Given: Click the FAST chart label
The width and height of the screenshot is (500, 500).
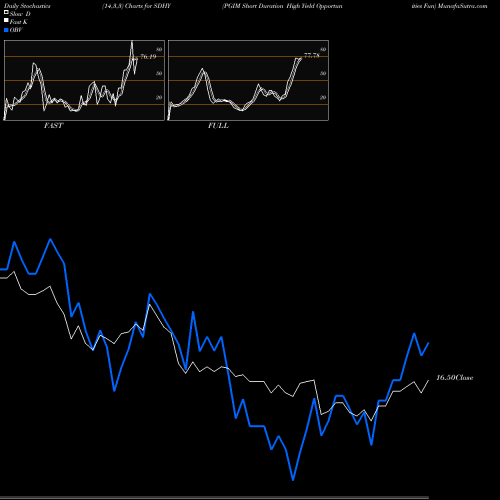Looking at the screenshot, I should point(54,126).
